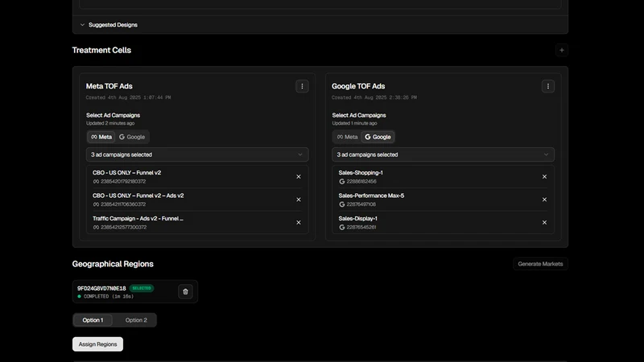Viewport: 644px width, 362px height.
Task: Open campaigns dropdown in Google TOF Ads
Action: (444, 154)
